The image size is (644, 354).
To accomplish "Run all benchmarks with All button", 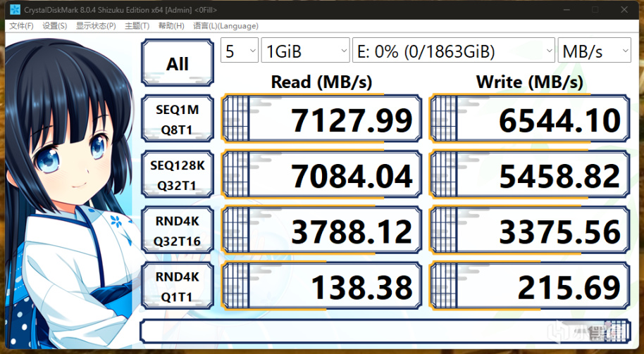I will point(178,63).
